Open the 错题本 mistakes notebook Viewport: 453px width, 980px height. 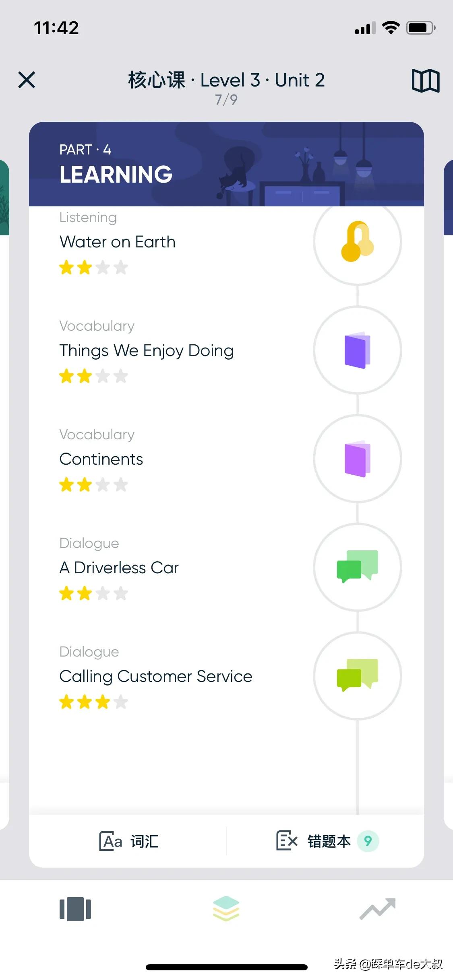click(313, 841)
